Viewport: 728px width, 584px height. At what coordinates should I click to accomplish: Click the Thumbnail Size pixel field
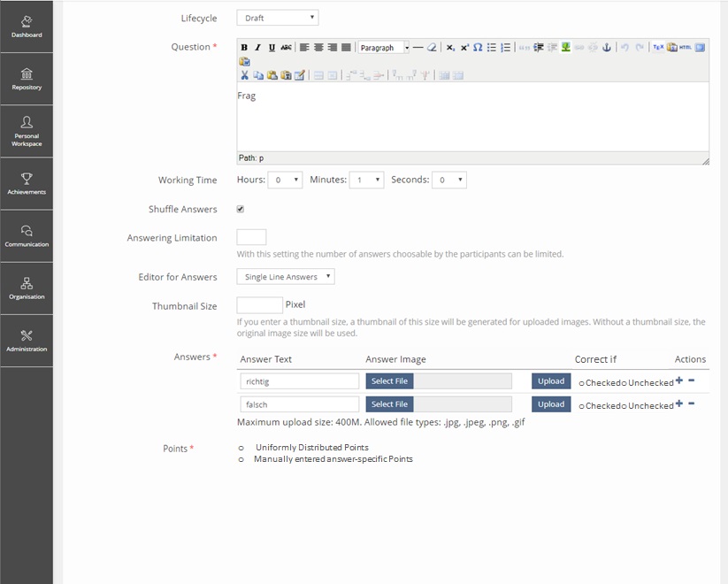point(259,305)
